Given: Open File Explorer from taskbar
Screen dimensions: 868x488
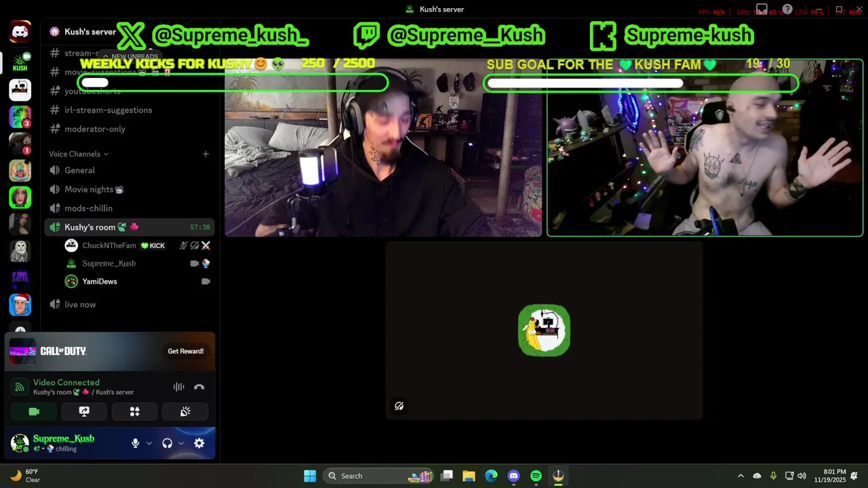Looking at the screenshot, I should pos(469,476).
